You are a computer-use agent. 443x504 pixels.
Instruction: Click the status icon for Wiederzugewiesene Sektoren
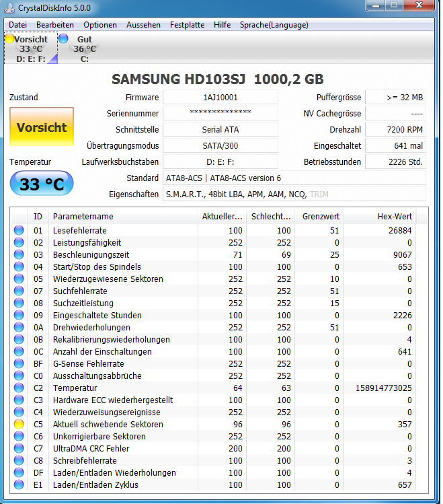[19, 279]
